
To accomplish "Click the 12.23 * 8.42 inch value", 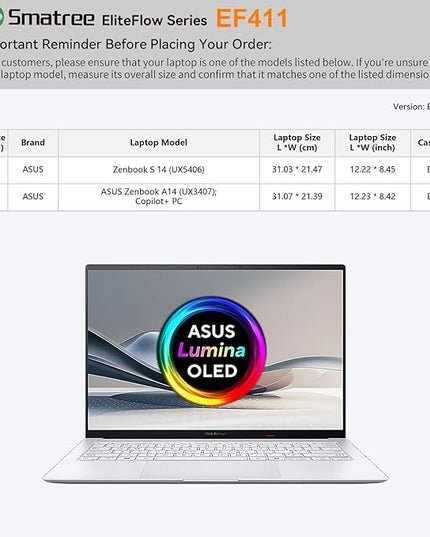I will pyautogui.click(x=372, y=197).
